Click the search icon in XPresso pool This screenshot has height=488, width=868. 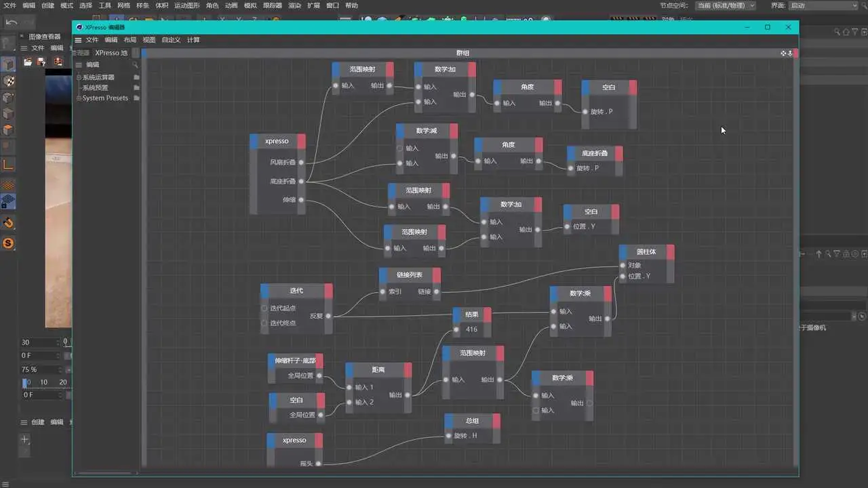tap(136, 64)
